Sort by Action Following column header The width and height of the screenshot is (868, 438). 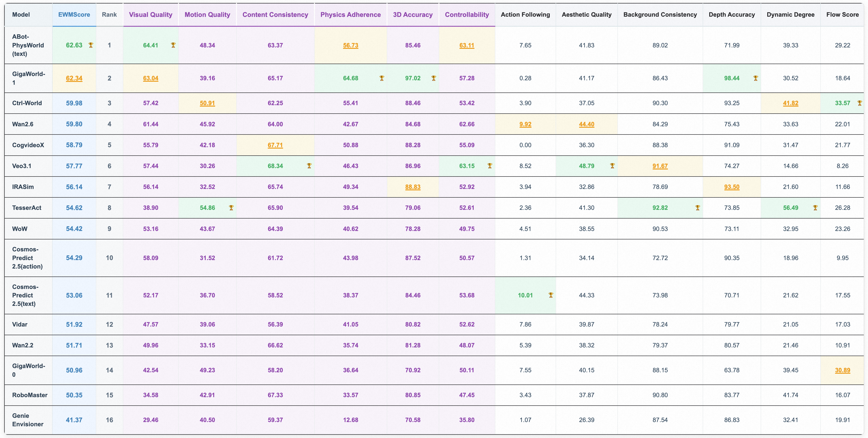pyautogui.click(x=525, y=15)
